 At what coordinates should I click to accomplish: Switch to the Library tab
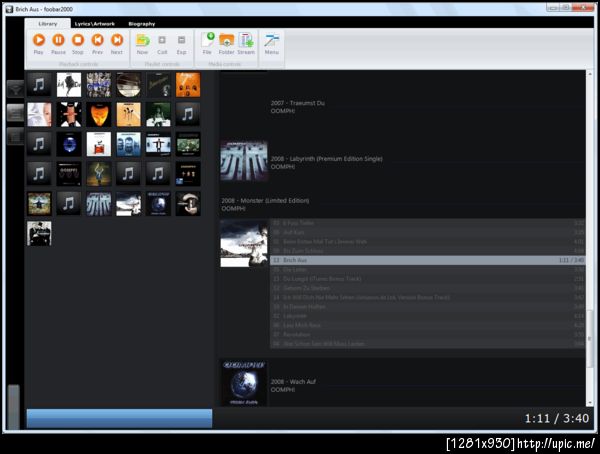tap(48, 24)
